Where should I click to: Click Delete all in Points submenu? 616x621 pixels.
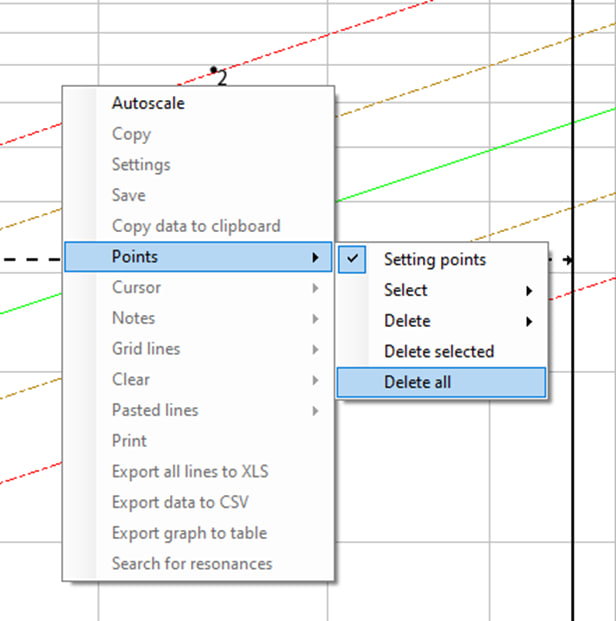(441, 383)
